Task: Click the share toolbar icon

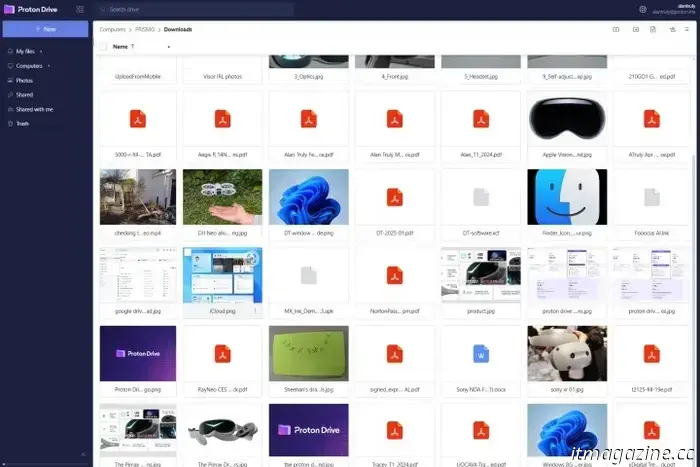Action: tap(672, 29)
